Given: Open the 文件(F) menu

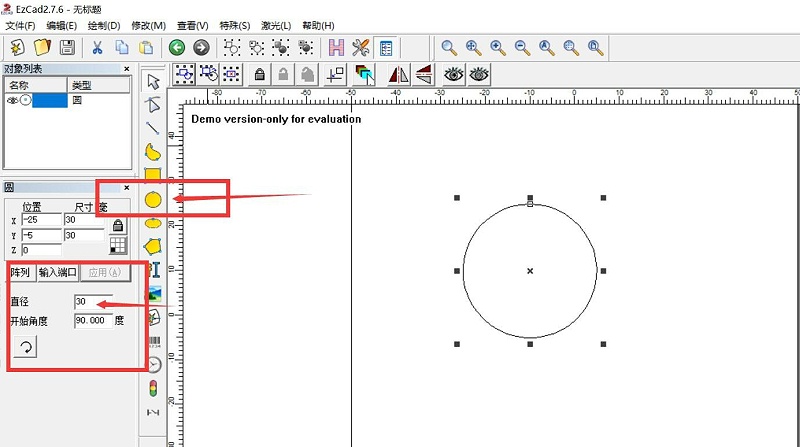Looking at the screenshot, I should [20, 25].
